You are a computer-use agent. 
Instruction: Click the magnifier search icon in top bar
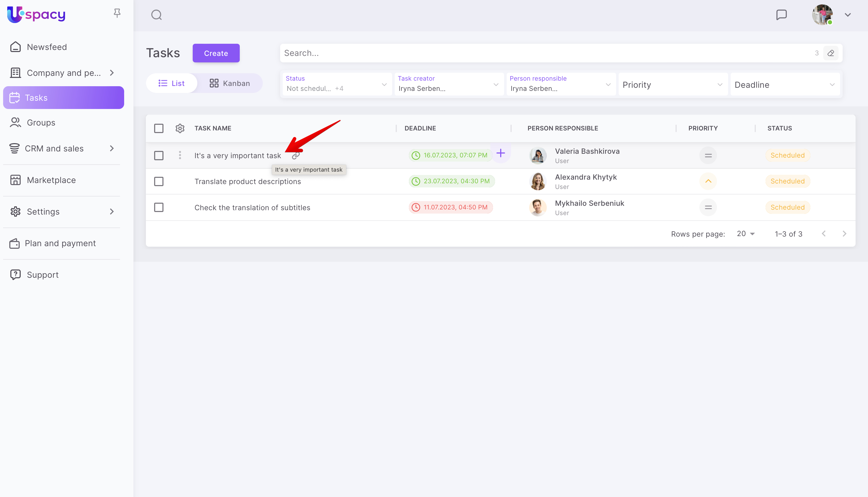156,15
